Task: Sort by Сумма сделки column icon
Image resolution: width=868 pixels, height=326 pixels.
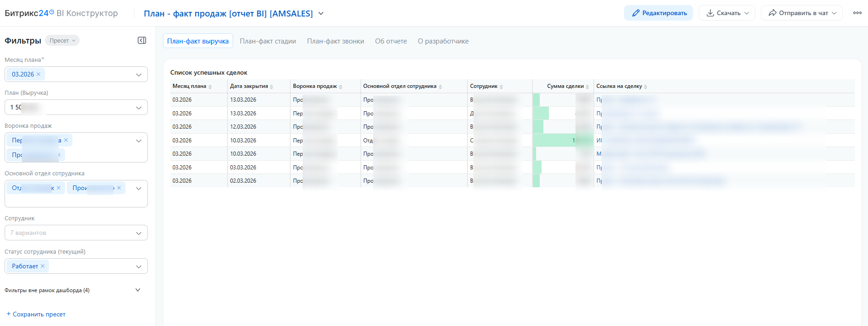Action: click(587, 87)
